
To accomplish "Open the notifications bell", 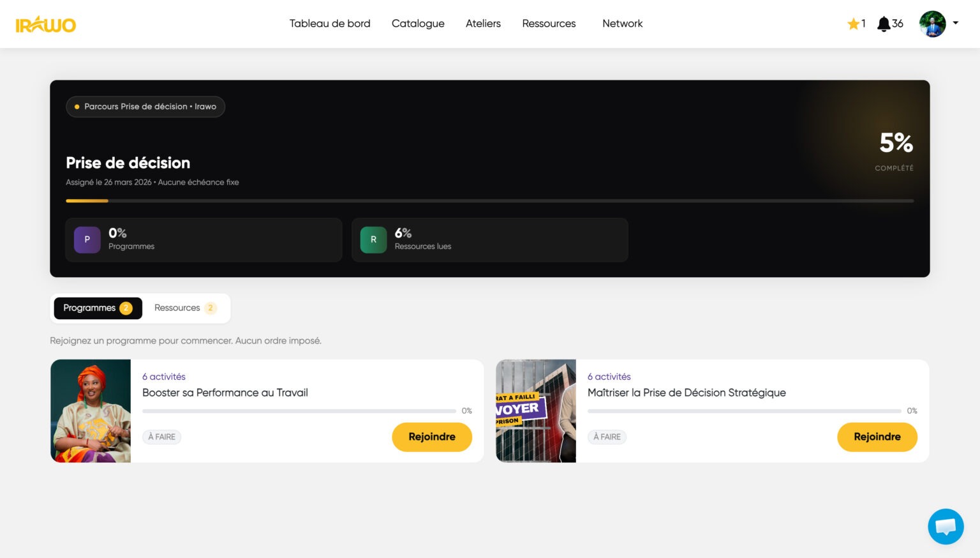I will (x=884, y=24).
